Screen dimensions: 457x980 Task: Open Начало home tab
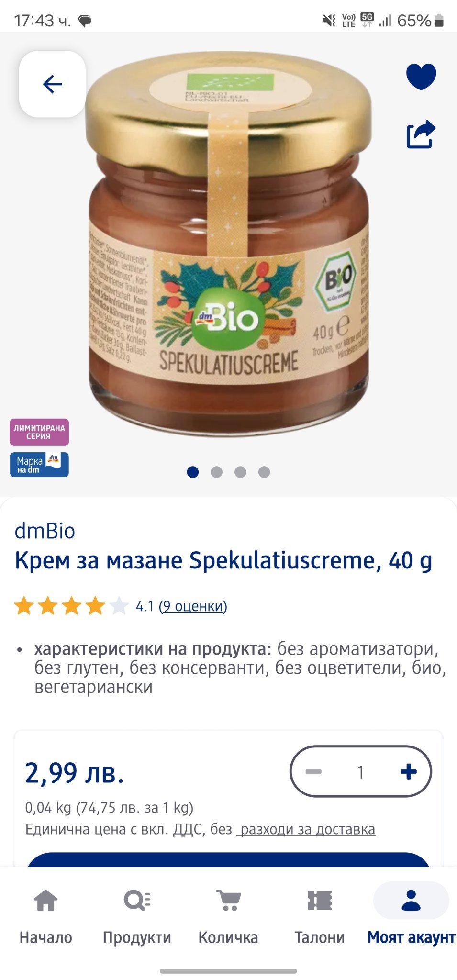46,917
